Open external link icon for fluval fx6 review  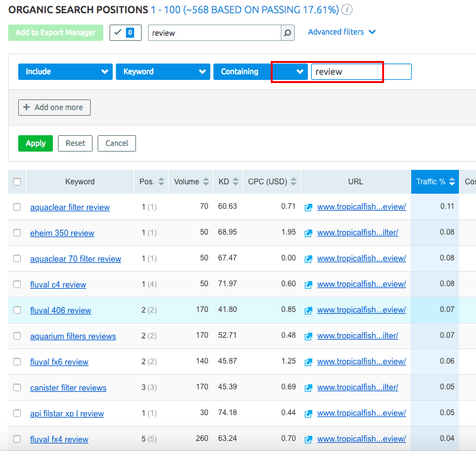(309, 362)
